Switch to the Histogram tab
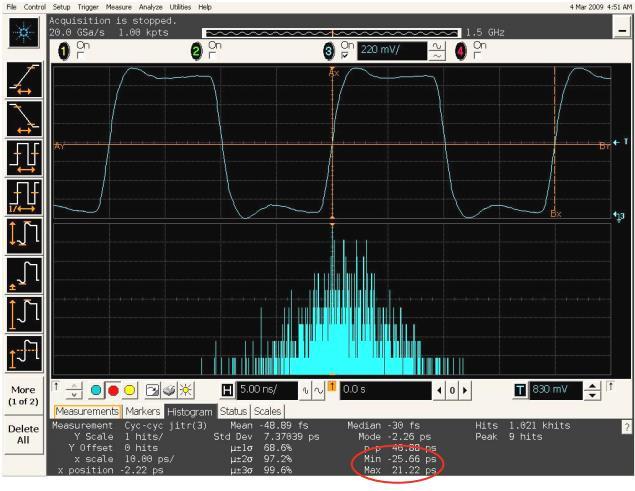This screenshot has height=491, width=635. pos(190,412)
